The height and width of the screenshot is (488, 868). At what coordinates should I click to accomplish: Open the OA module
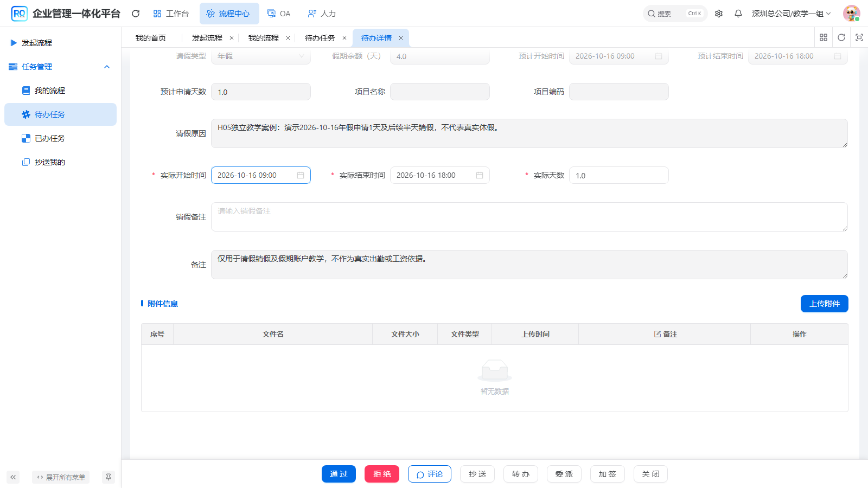coord(279,14)
